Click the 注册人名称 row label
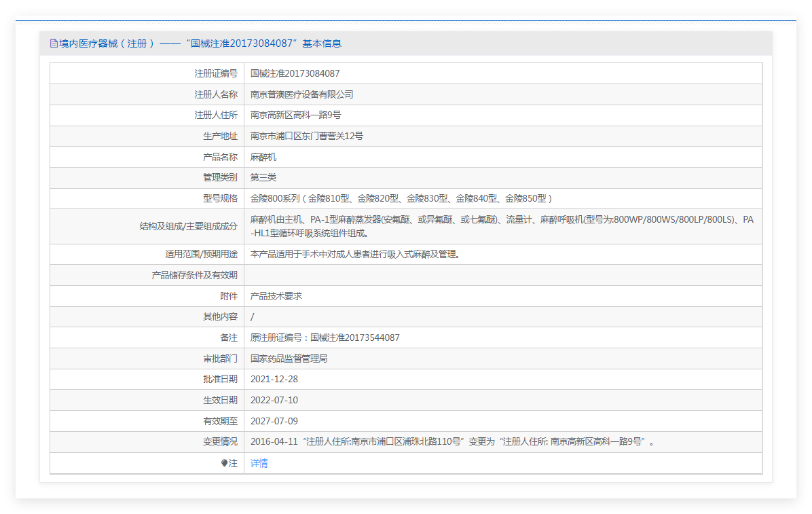Screen dimensions: 812x514 pos(216,94)
